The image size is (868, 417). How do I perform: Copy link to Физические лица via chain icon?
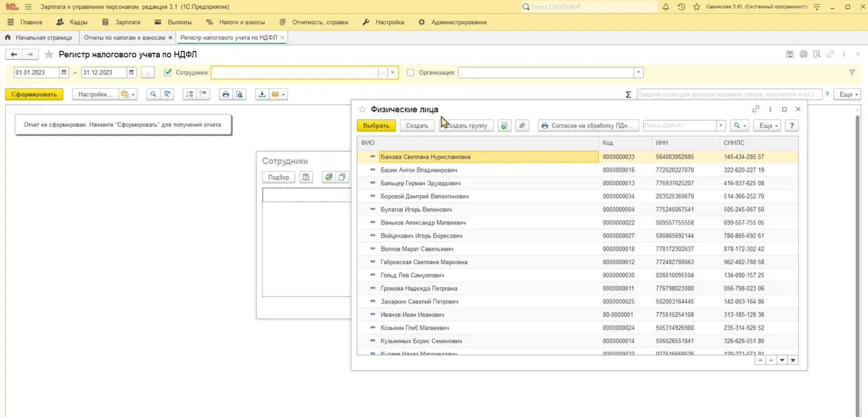click(756, 109)
